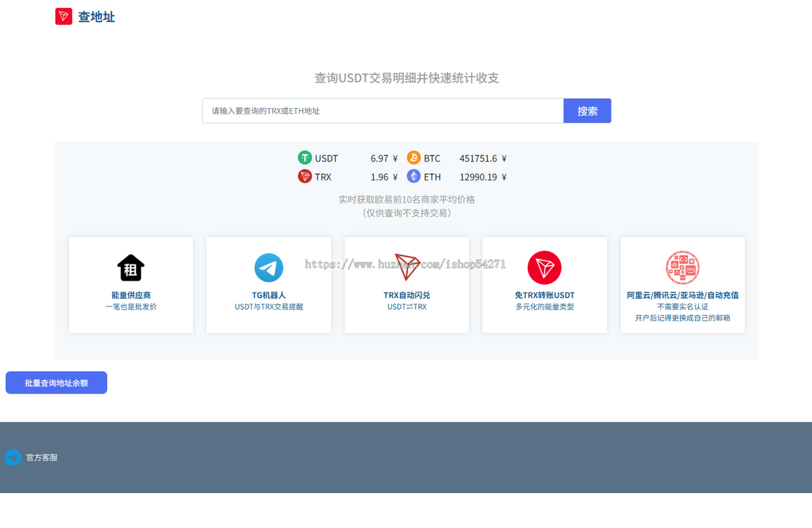Click the 一笔也是批发价 subtitle text
Image resolution: width=812 pixels, height=528 pixels.
[131, 307]
